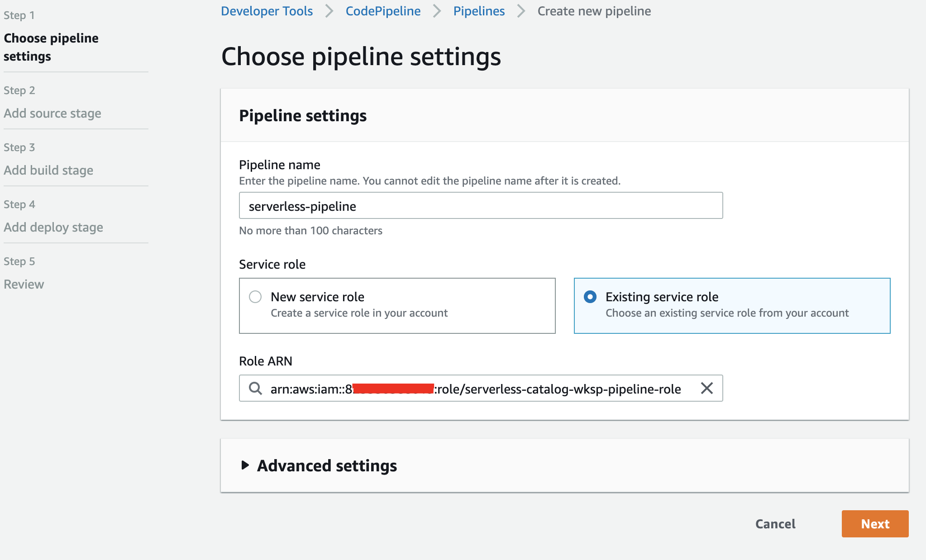The height and width of the screenshot is (560, 926).
Task: Open the Pipelines breadcrumb link
Action: click(479, 11)
